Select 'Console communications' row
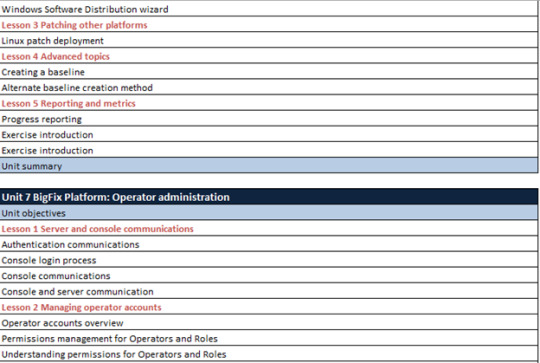The height and width of the screenshot is (363, 540). 269,276
